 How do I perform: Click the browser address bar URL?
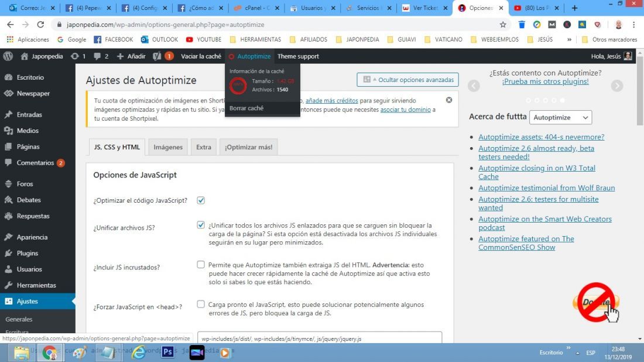click(x=166, y=25)
